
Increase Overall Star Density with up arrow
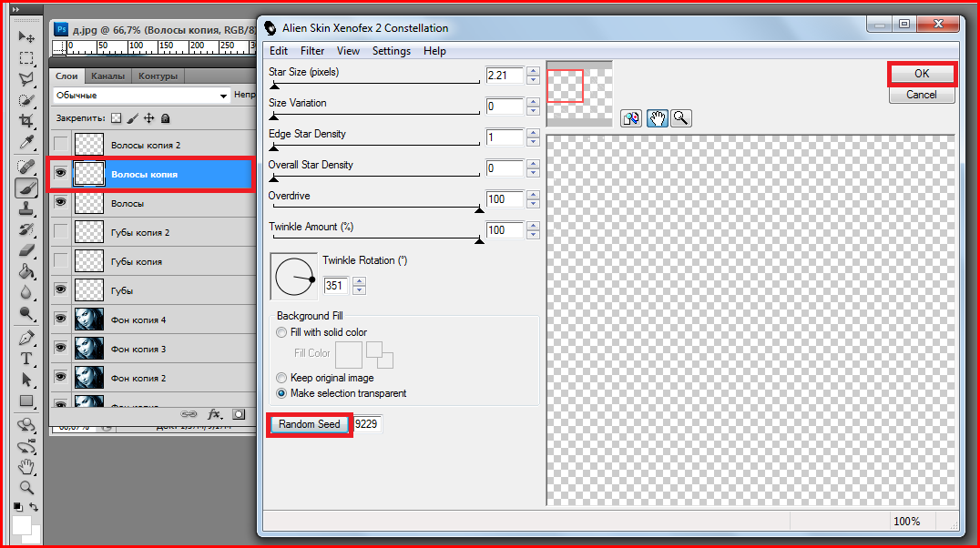(x=533, y=165)
